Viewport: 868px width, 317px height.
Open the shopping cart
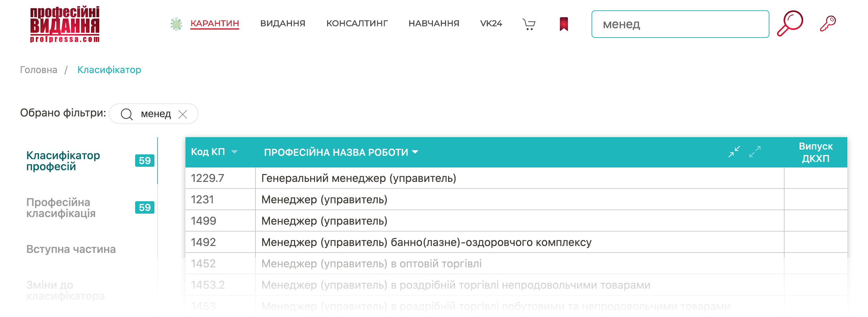529,24
